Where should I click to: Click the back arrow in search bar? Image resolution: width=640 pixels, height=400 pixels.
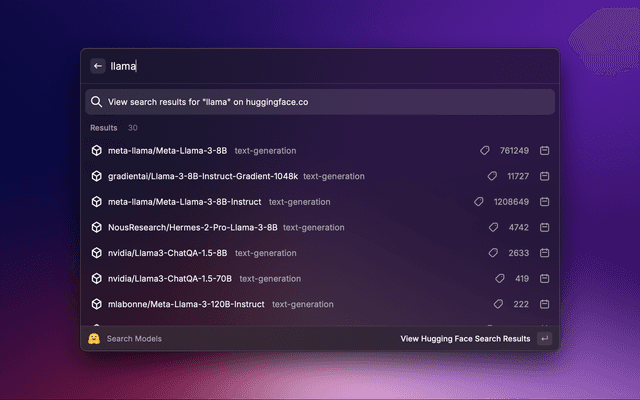[98, 66]
